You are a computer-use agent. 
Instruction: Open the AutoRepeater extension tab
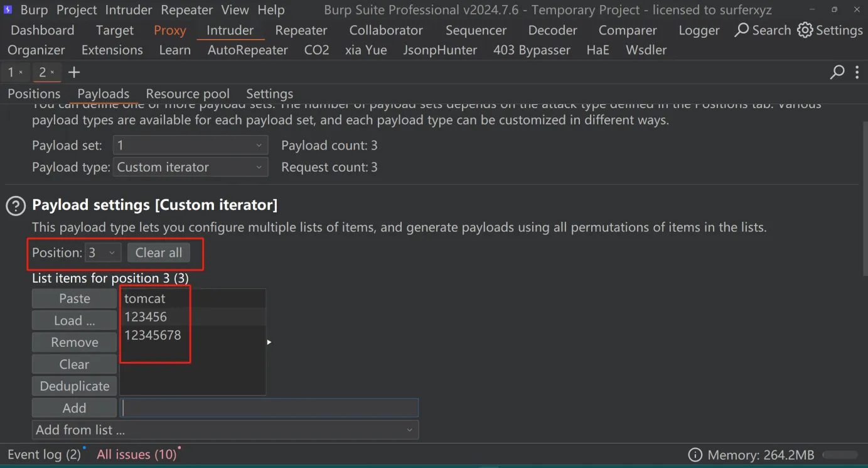[x=248, y=50]
